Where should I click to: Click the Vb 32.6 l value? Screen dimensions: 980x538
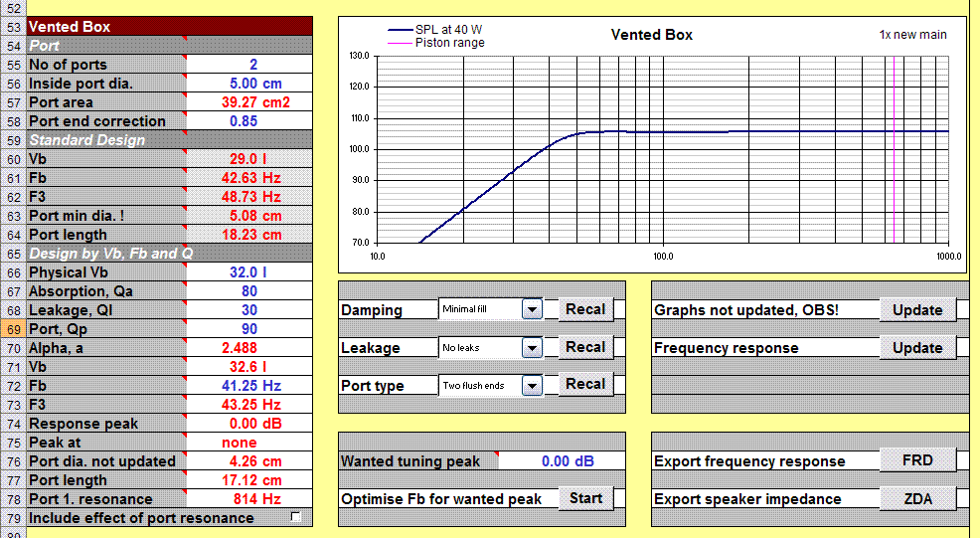(x=249, y=367)
